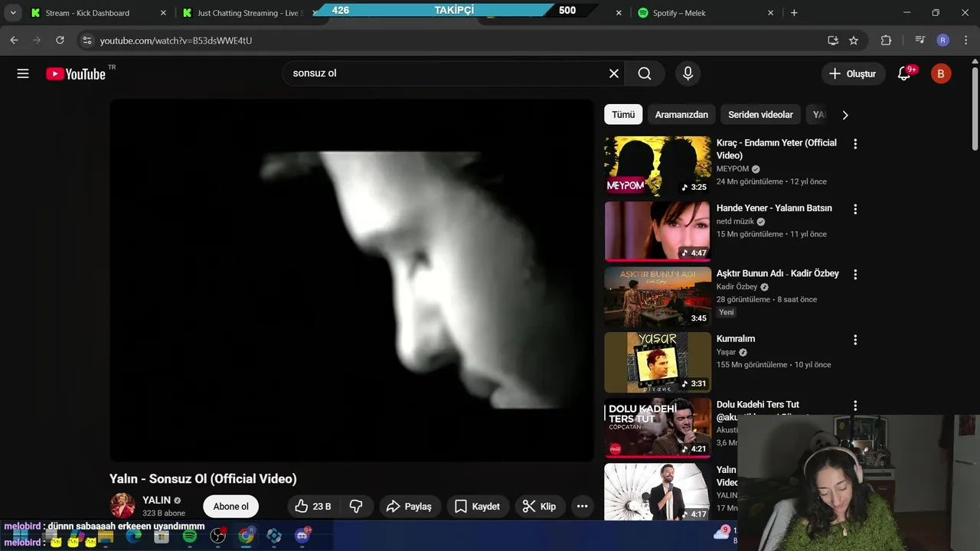
Task: Subscribe with the Abone ol button
Action: point(230,506)
